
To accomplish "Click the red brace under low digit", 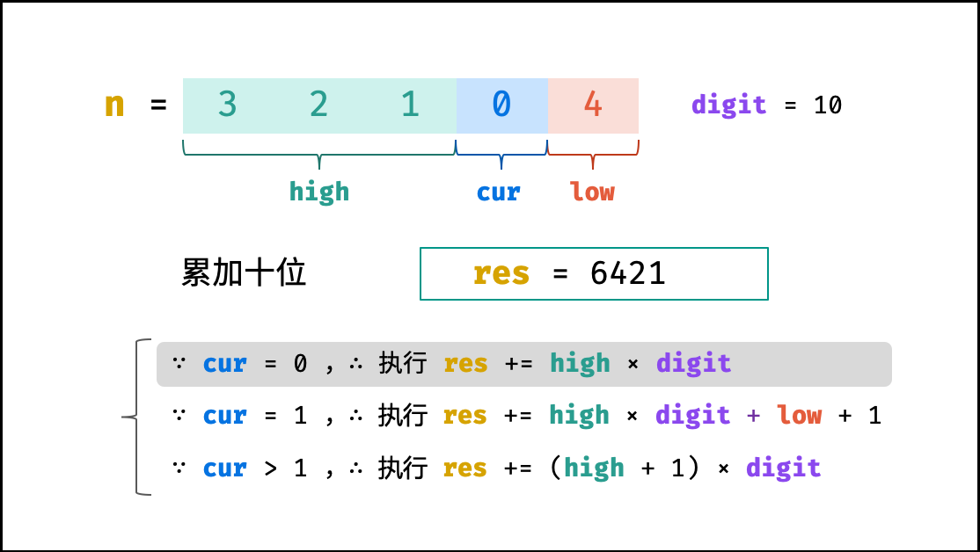I will 593,154.
